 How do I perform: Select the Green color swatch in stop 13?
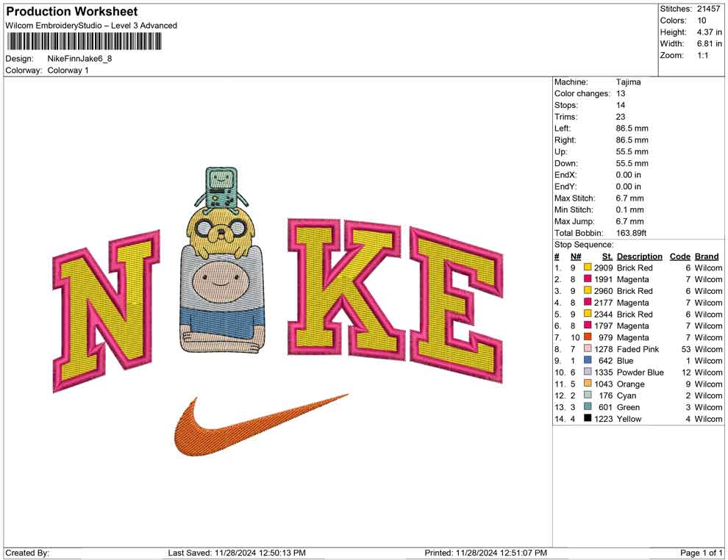tap(588, 406)
